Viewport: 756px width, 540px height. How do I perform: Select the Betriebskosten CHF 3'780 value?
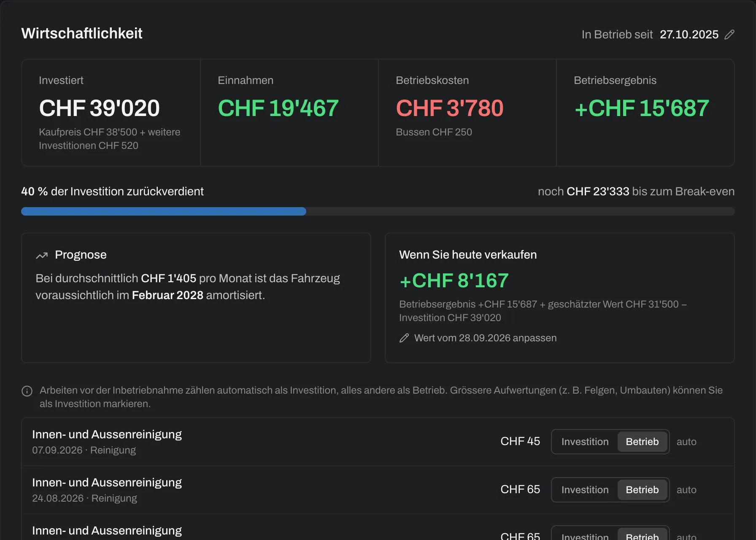[449, 108]
